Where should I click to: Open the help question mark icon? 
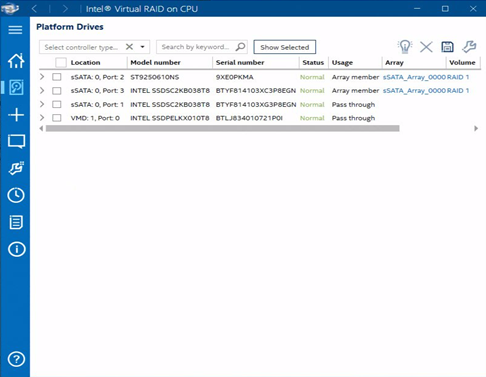coord(16,359)
